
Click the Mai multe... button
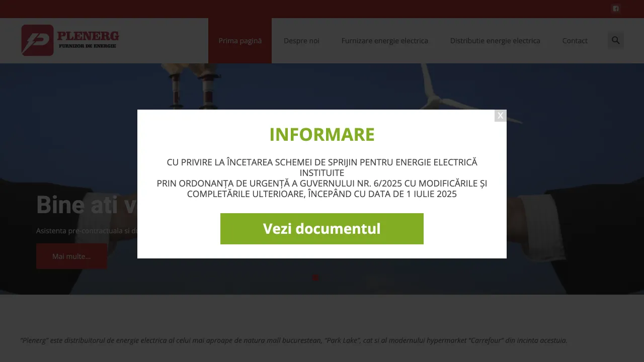pyautogui.click(x=71, y=256)
